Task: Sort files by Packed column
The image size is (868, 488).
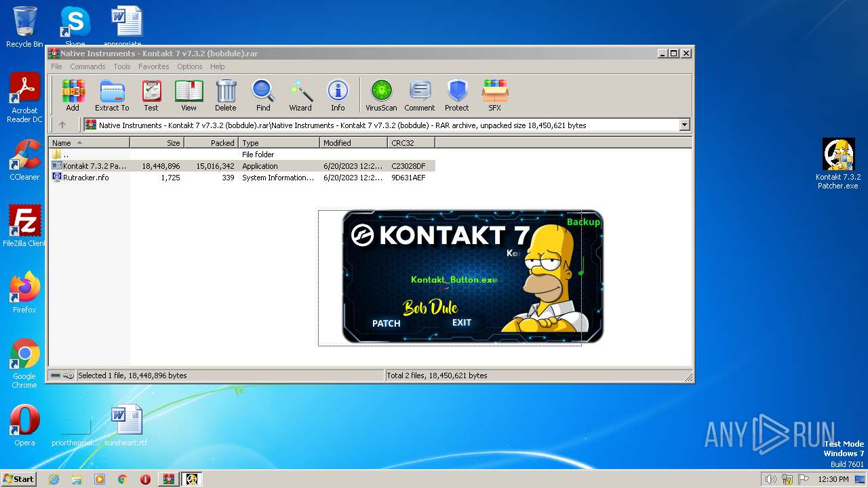Action: coord(211,143)
